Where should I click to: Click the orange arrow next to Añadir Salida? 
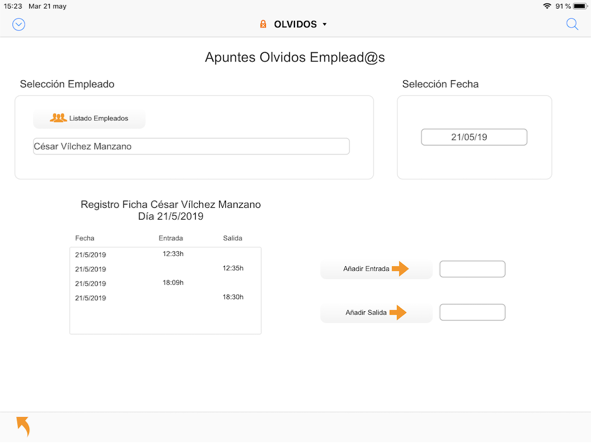[398, 313]
